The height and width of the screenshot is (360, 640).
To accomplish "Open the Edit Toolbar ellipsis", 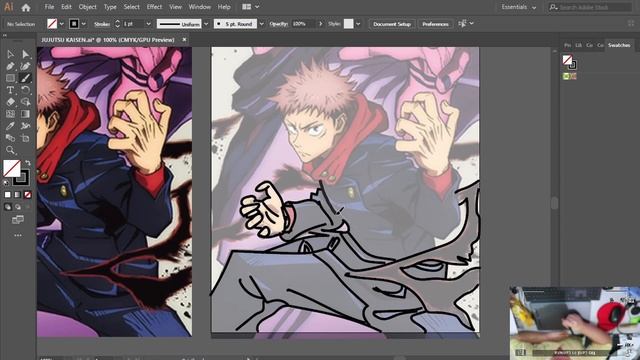I will tap(18, 236).
